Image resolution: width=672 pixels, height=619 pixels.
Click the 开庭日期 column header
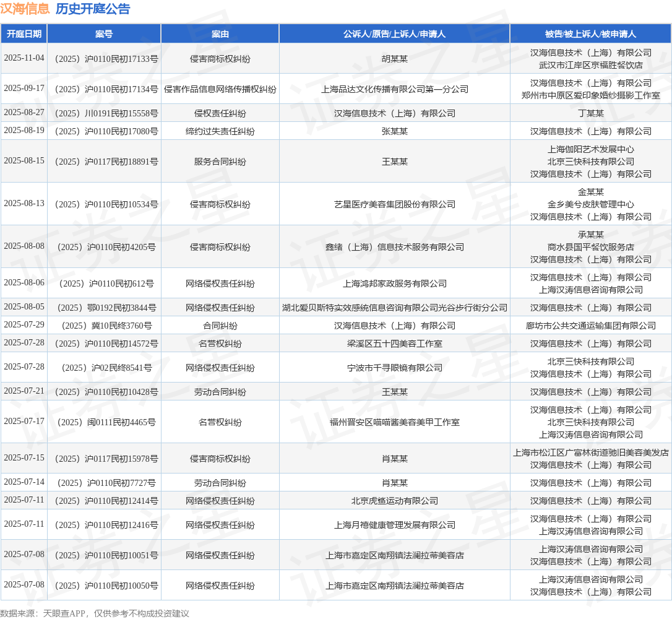tap(24, 34)
